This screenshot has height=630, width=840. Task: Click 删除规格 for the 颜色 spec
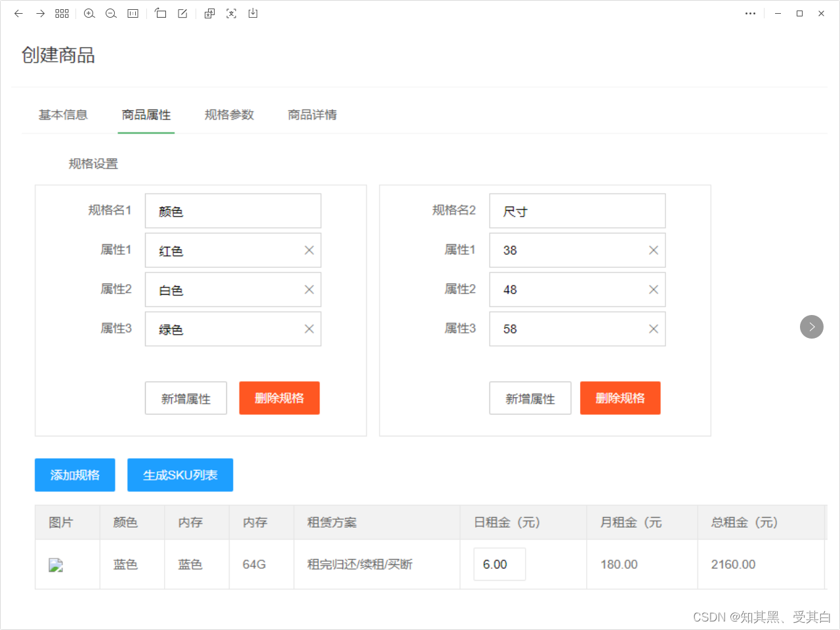[x=280, y=398]
